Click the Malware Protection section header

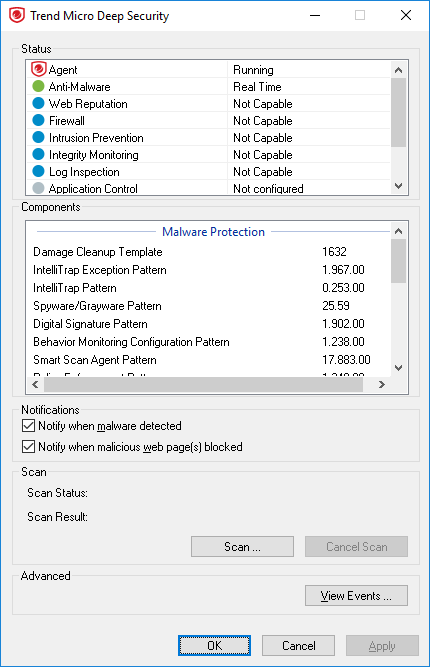click(x=214, y=232)
